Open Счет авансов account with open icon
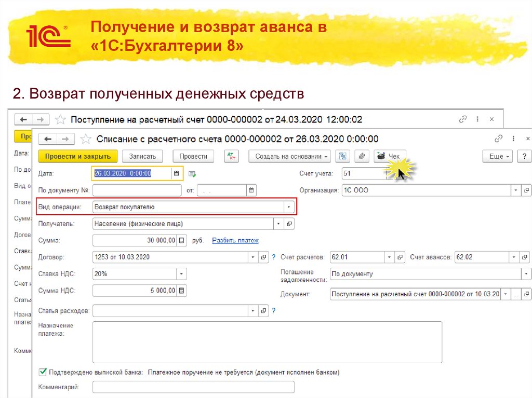 [525, 257]
